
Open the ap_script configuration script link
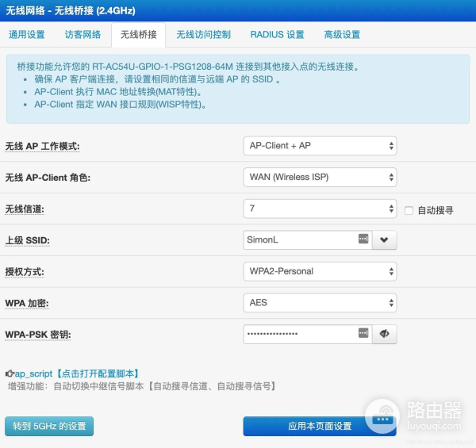pos(77,373)
